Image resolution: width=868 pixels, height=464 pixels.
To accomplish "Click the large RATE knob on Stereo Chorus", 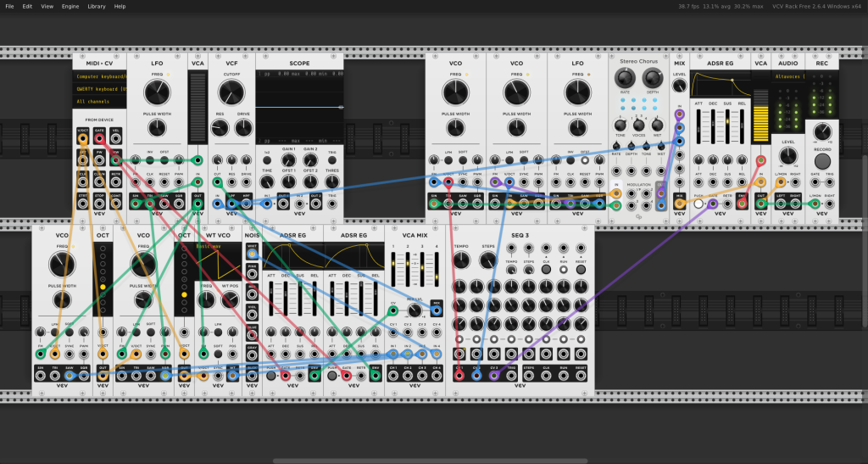I will click(x=625, y=78).
